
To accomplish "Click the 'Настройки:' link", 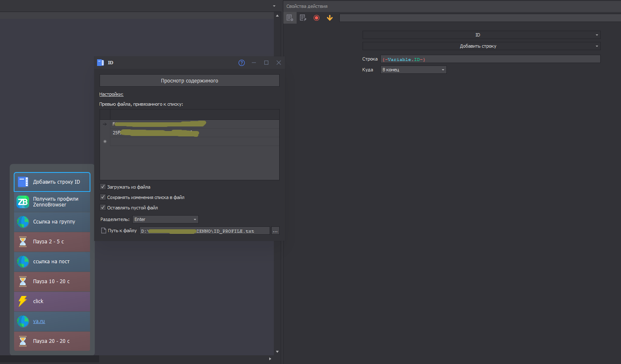I will tap(111, 94).
